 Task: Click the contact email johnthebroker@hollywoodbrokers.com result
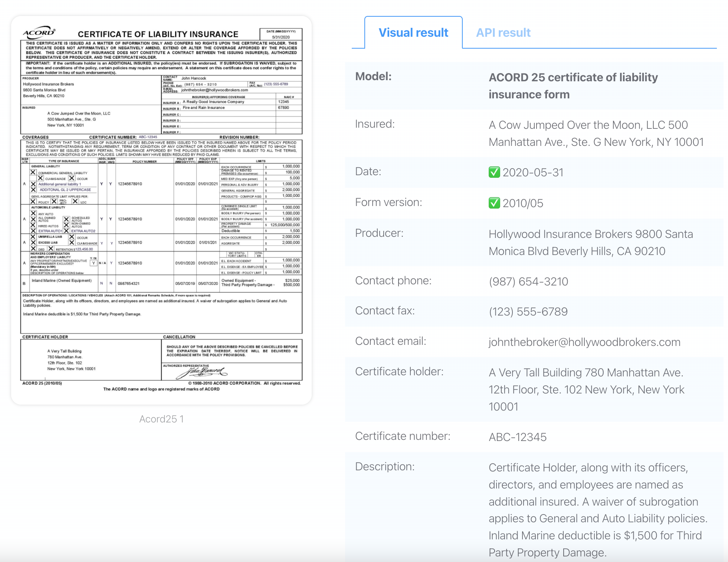(x=584, y=342)
